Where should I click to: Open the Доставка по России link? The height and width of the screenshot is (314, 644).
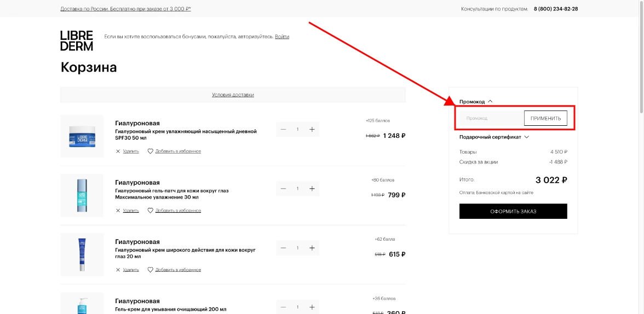tap(125, 9)
